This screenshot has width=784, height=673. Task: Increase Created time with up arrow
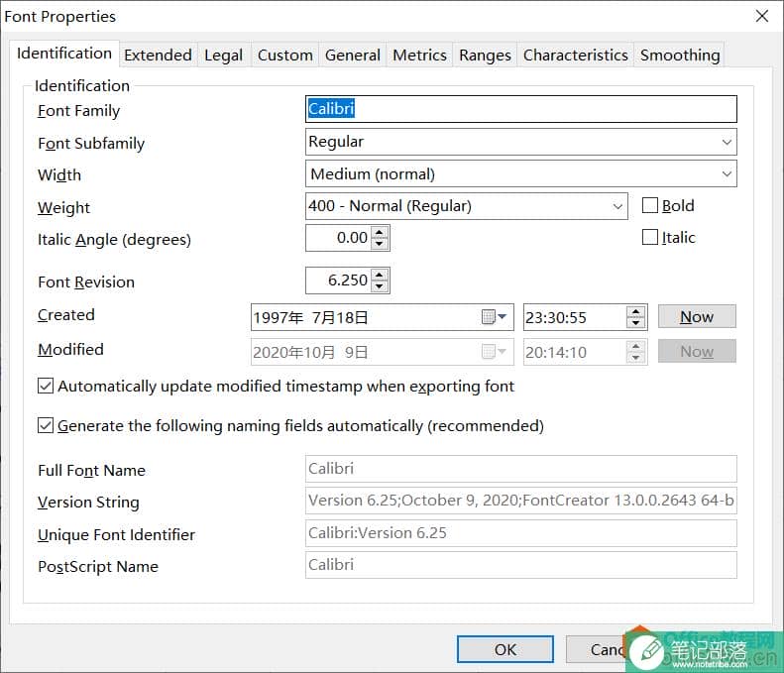(635, 311)
